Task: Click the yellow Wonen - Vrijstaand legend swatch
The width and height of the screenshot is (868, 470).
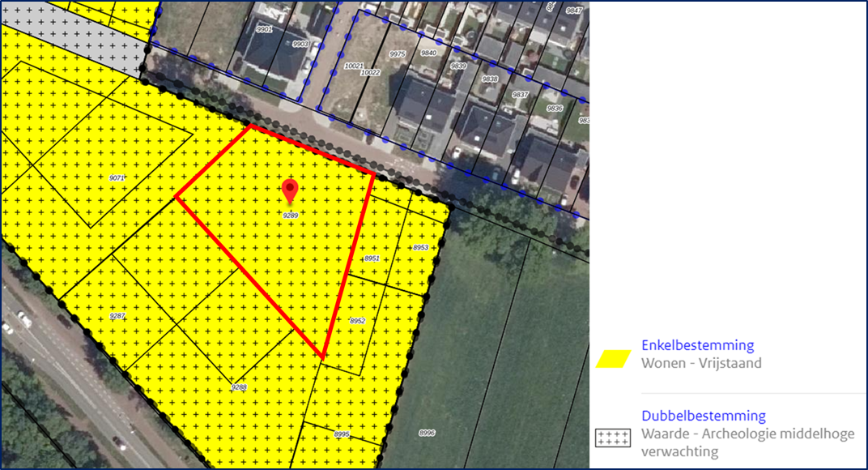Action: click(x=614, y=358)
